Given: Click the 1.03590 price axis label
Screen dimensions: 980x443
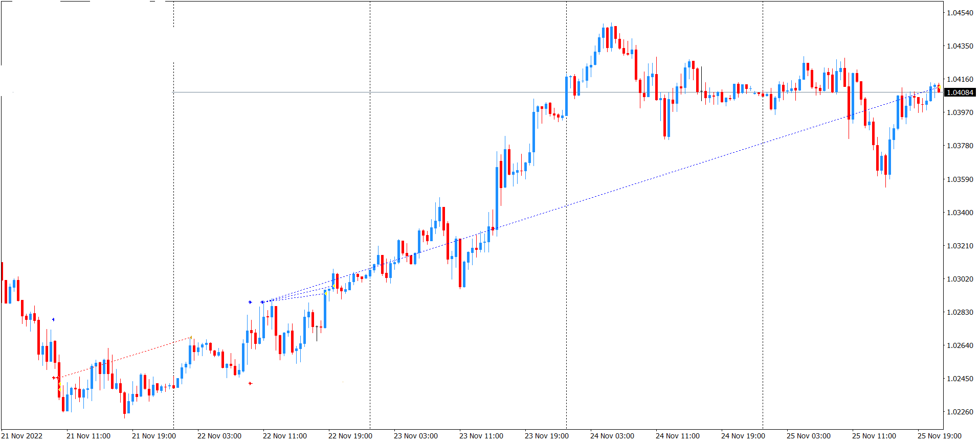Looking at the screenshot, I should point(960,179).
